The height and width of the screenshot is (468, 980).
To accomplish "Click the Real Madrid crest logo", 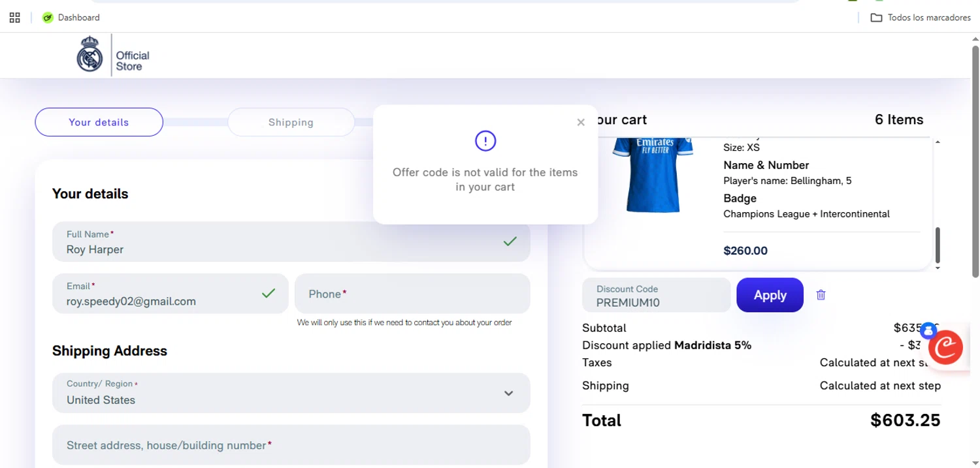I will pos(90,55).
